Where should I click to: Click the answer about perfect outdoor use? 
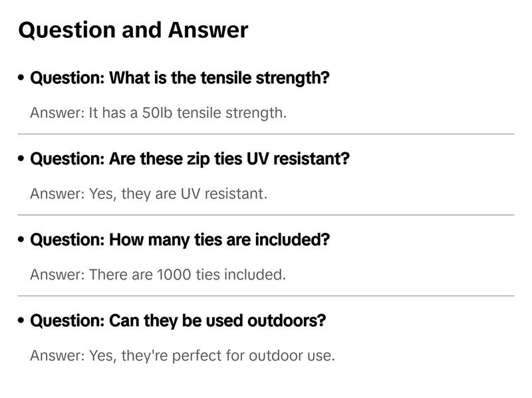(x=182, y=355)
